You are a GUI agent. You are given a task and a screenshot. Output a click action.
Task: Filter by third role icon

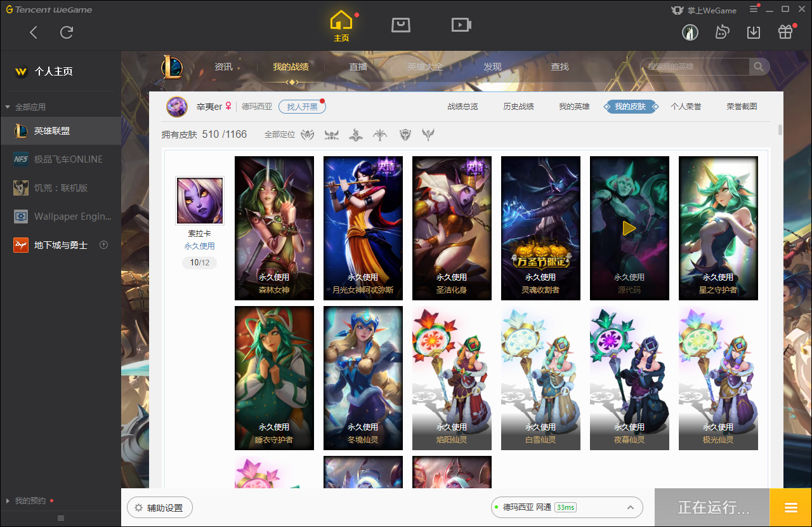pyautogui.click(x=357, y=135)
